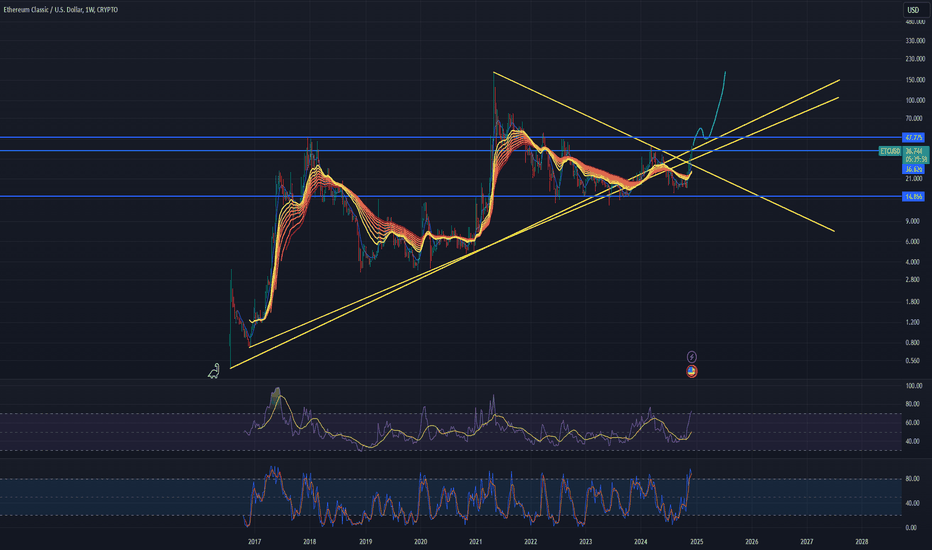Click 70.000 on the price axis
Viewport: 932px width, 550px height.
pyautogui.click(x=914, y=119)
